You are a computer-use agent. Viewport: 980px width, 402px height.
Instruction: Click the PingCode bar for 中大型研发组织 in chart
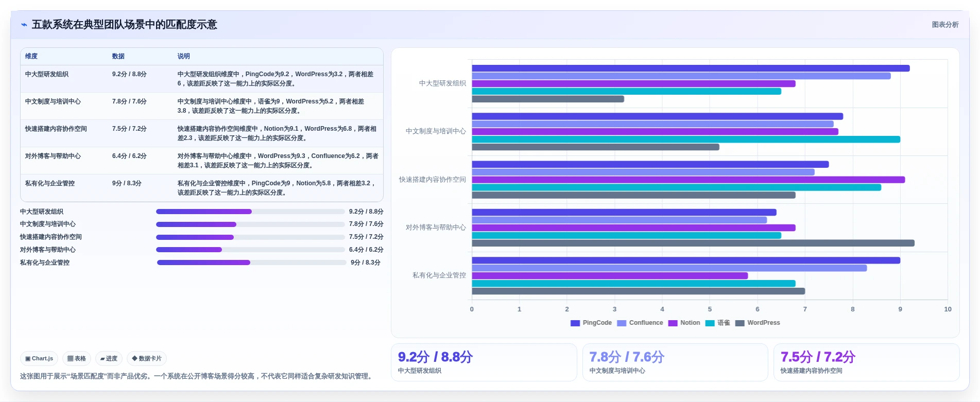coord(691,68)
